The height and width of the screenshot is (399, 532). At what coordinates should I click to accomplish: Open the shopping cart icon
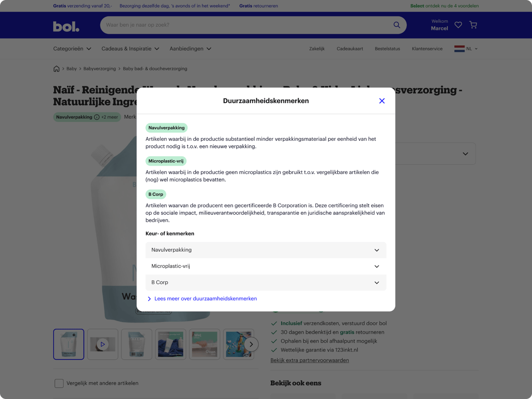tap(473, 25)
